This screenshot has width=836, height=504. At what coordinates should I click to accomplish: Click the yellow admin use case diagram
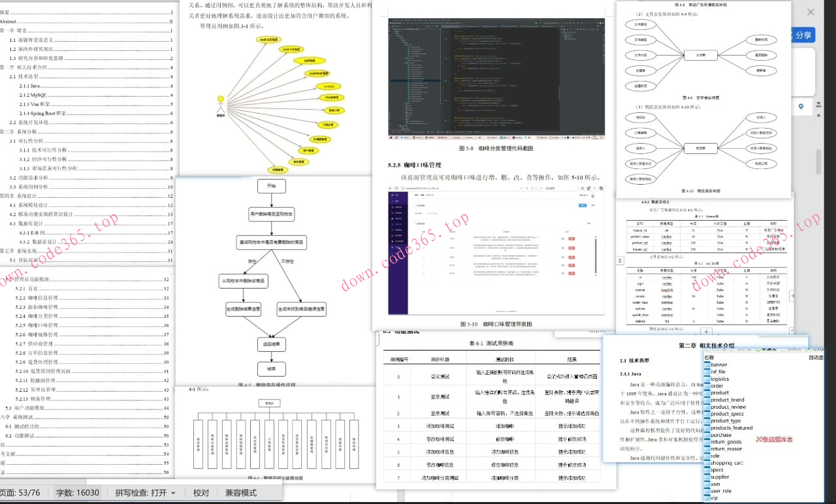tap(282, 104)
